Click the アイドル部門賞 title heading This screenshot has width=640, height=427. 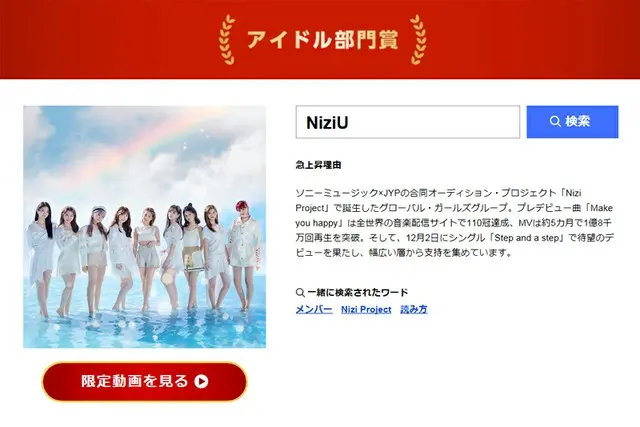pyautogui.click(x=322, y=40)
